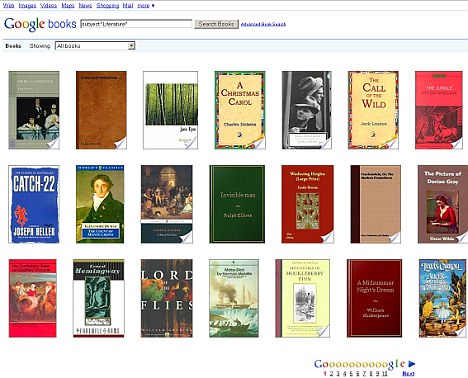This screenshot has height=378, width=468.
Task: Open the red cover with feast painting
Action: coord(33,298)
